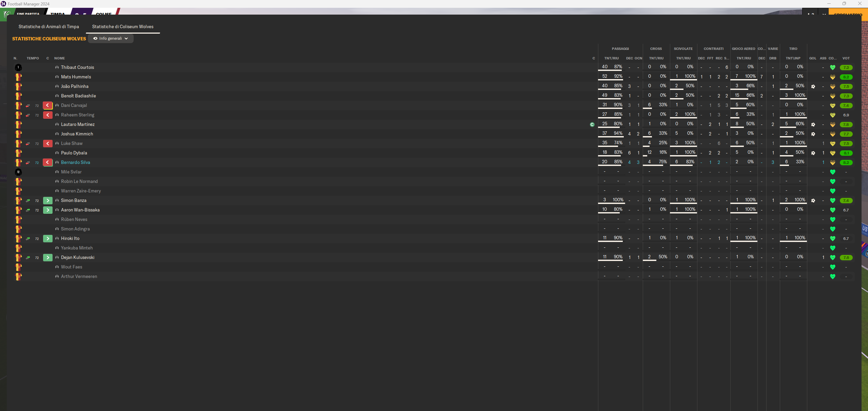Image resolution: width=868 pixels, height=411 pixels.
Task: Click Benoît Badiashile 15 aerial attempts value
Action: pos(737,95)
